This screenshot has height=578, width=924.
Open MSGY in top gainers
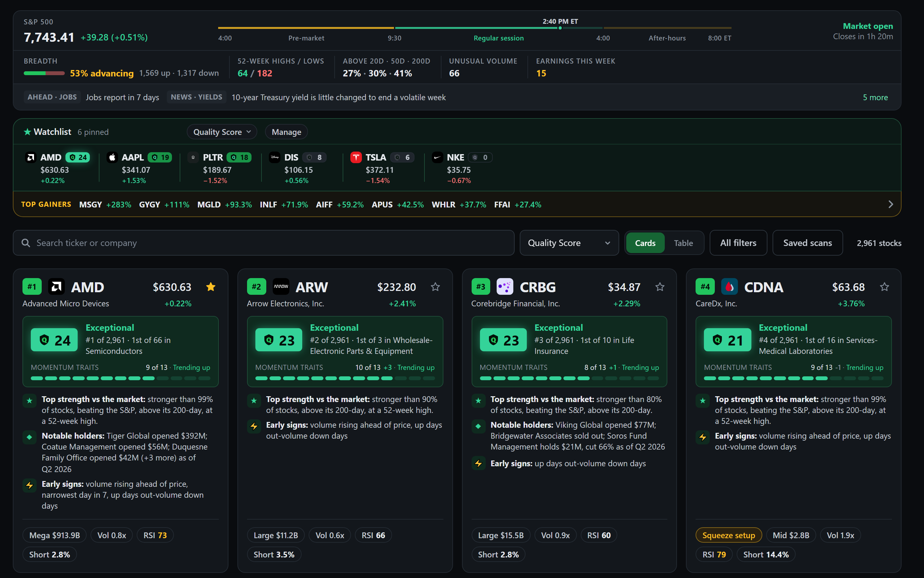[x=105, y=205]
